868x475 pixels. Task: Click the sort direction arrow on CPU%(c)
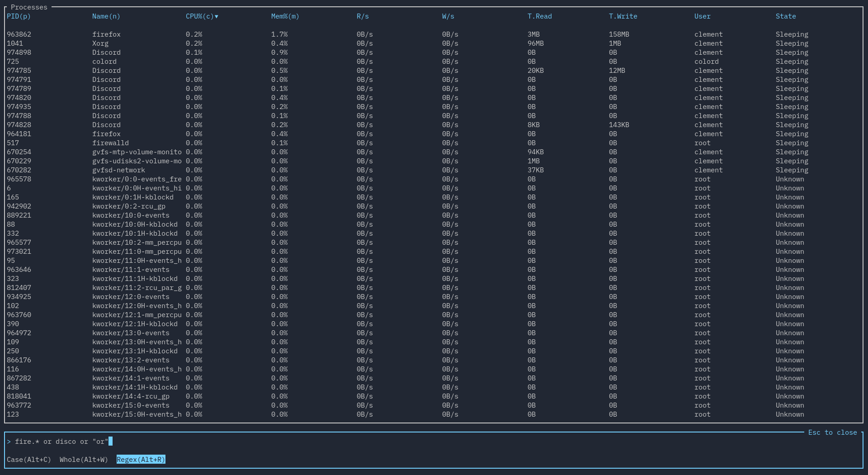click(x=216, y=16)
